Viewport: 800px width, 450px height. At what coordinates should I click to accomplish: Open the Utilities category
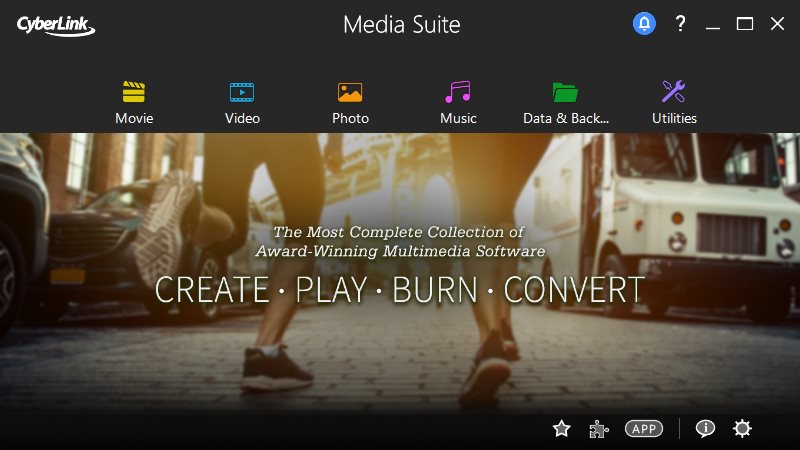[674, 103]
